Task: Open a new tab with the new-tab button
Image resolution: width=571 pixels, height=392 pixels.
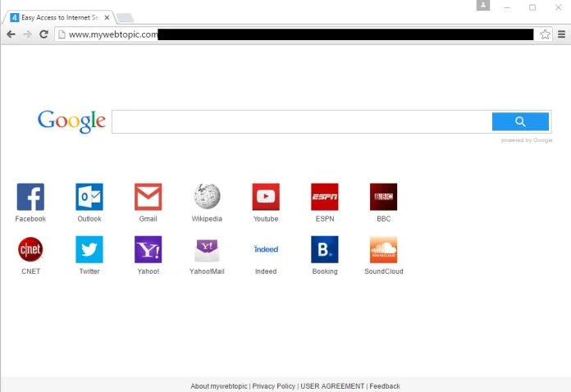Action: pyautogui.click(x=125, y=18)
